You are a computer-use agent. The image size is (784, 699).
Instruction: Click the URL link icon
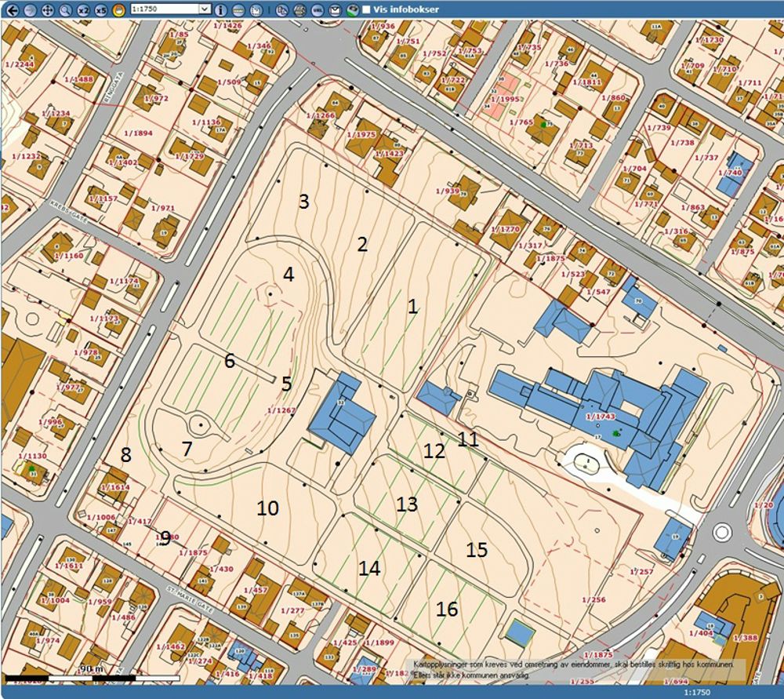318,9
